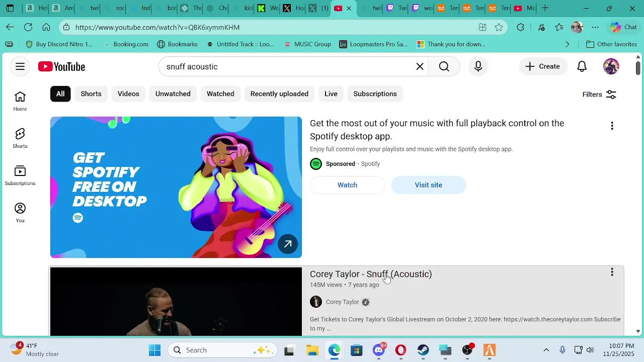Screen dimensions: 644x362
Task: Click the ad external link arrow icon
Action: (x=288, y=244)
